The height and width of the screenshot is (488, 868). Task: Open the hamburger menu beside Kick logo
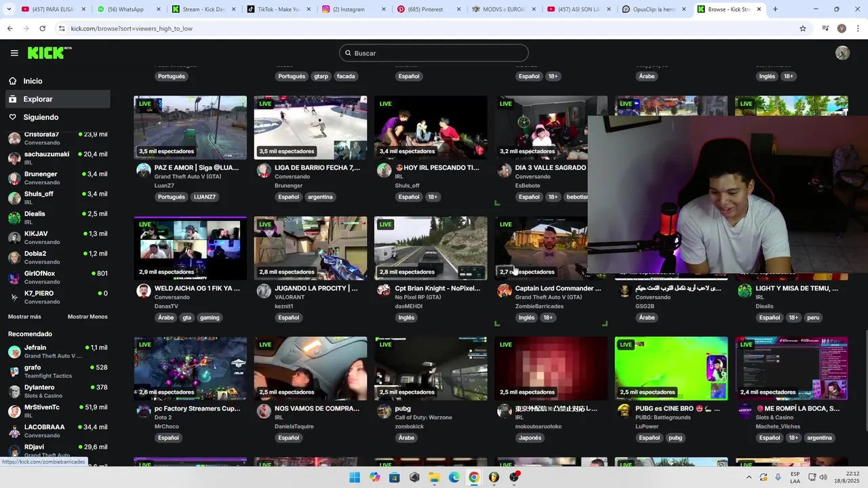[x=14, y=53]
